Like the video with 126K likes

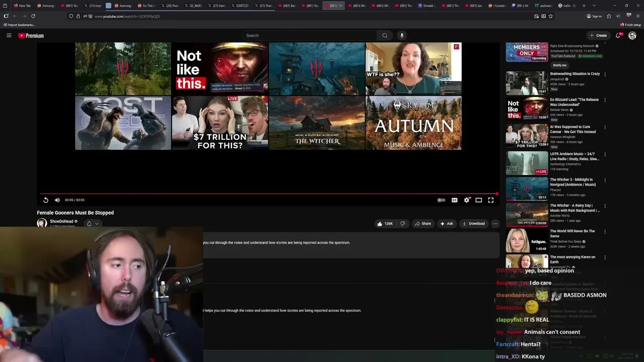tap(385, 224)
